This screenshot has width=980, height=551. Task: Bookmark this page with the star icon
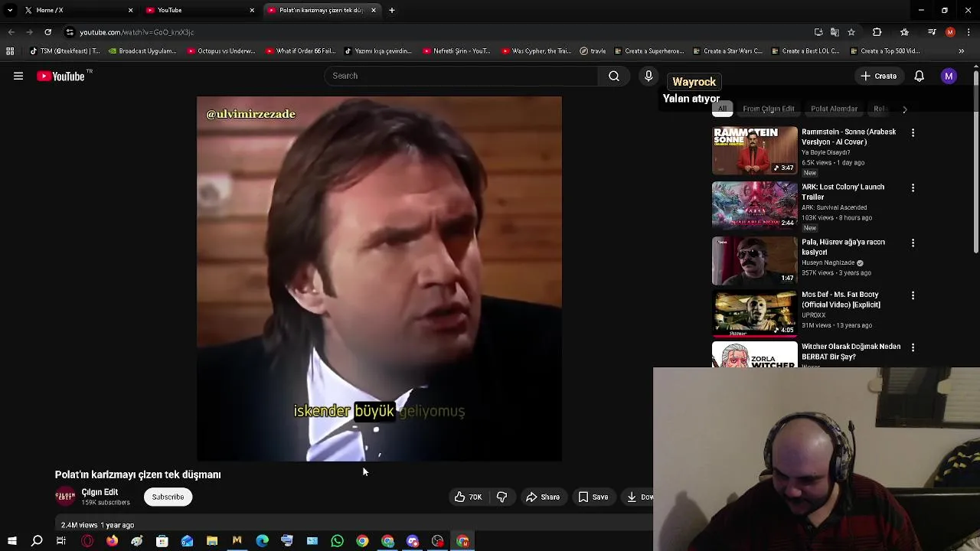851,32
